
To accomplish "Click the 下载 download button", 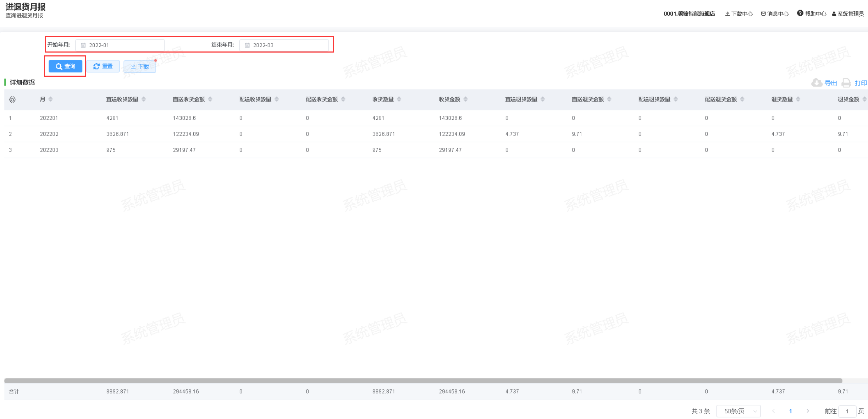I will 140,66.
